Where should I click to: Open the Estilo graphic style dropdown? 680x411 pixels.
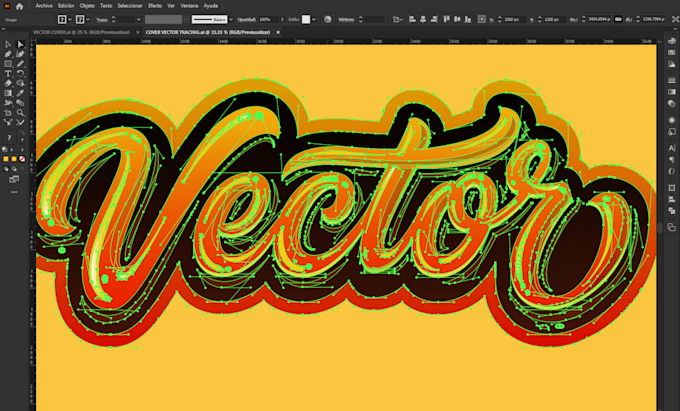[x=314, y=20]
